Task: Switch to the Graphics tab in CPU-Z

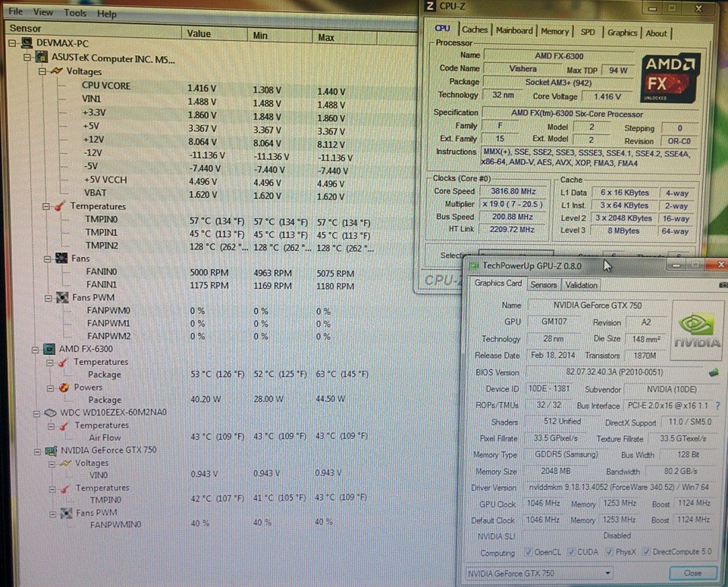Action: [622, 33]
